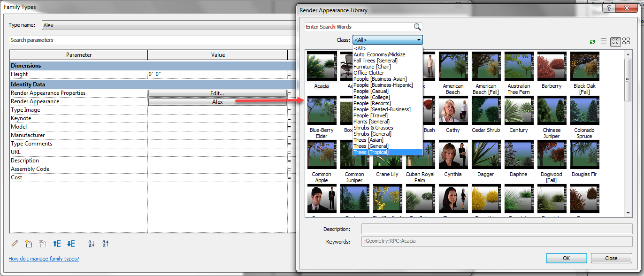This screenshot has height=276, width=644.
Task: Click the Move parameter down icon
Action: [71, 243]
